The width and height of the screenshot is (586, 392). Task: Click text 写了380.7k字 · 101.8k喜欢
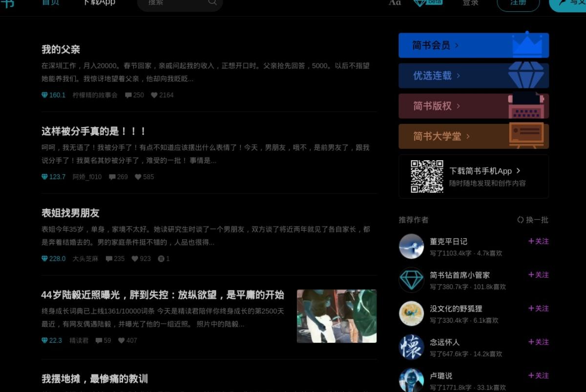[468, 287]
